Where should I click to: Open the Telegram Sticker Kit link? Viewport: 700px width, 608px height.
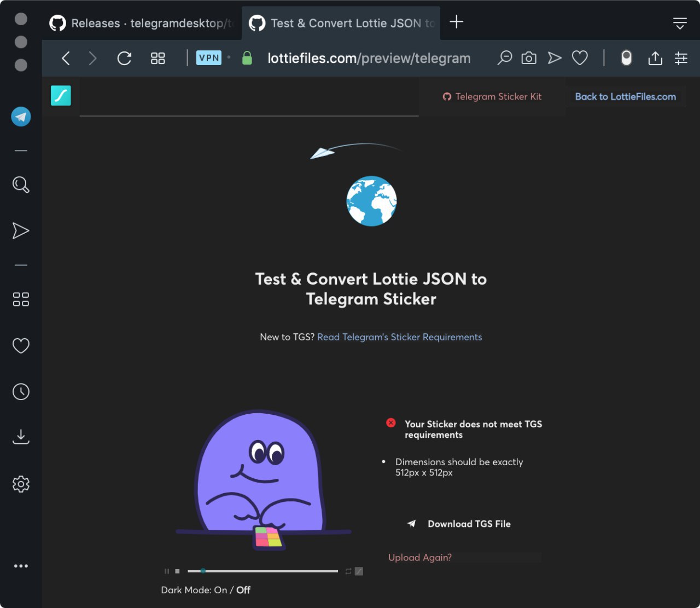coord(492,96)
